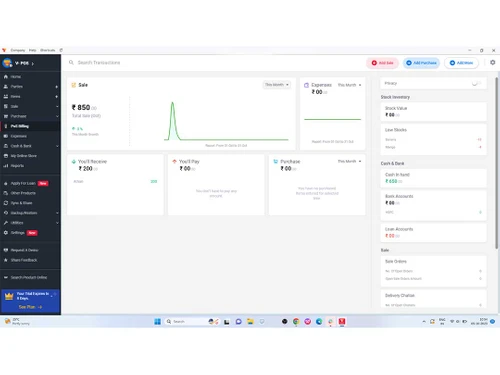Click the Add Purchase button

click(x=422, y=63)
